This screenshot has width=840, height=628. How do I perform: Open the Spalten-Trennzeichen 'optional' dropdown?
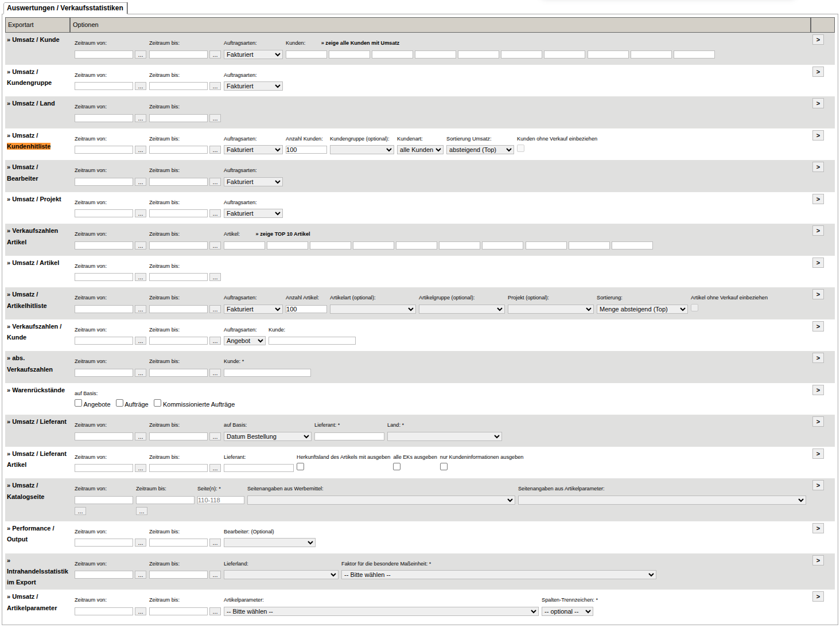click(567, 611)
